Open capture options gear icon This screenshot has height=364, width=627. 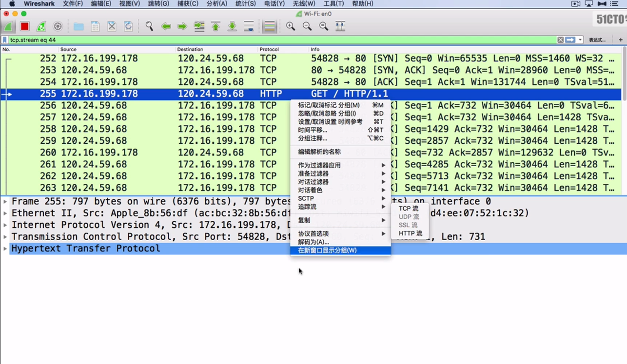58,26
